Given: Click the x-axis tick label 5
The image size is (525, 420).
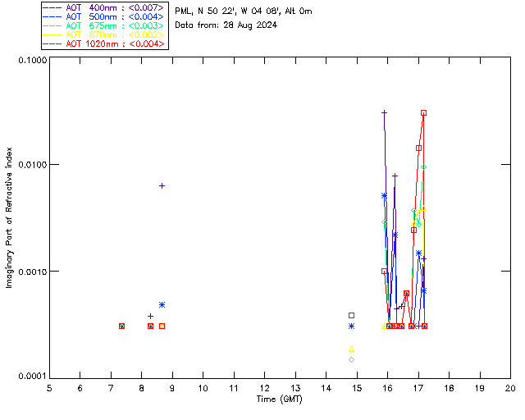Looking at the screenshot, I should coord(49,388).
